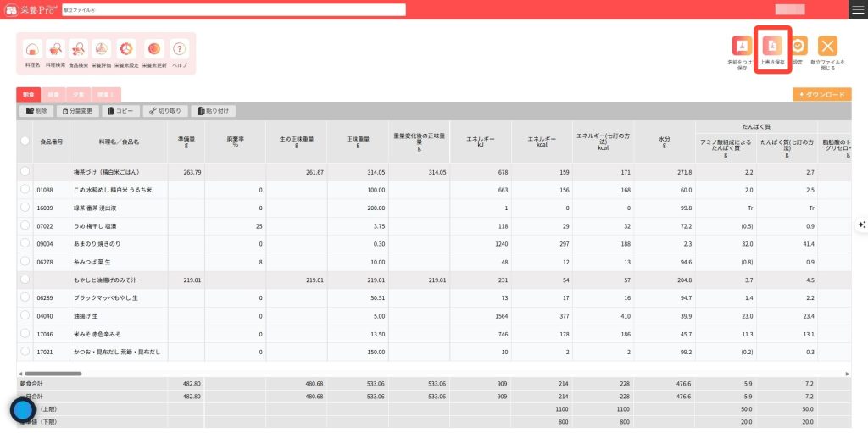Switch to the 夕食 dinner tab
The image size is (868, 433).
pos(78,95)
